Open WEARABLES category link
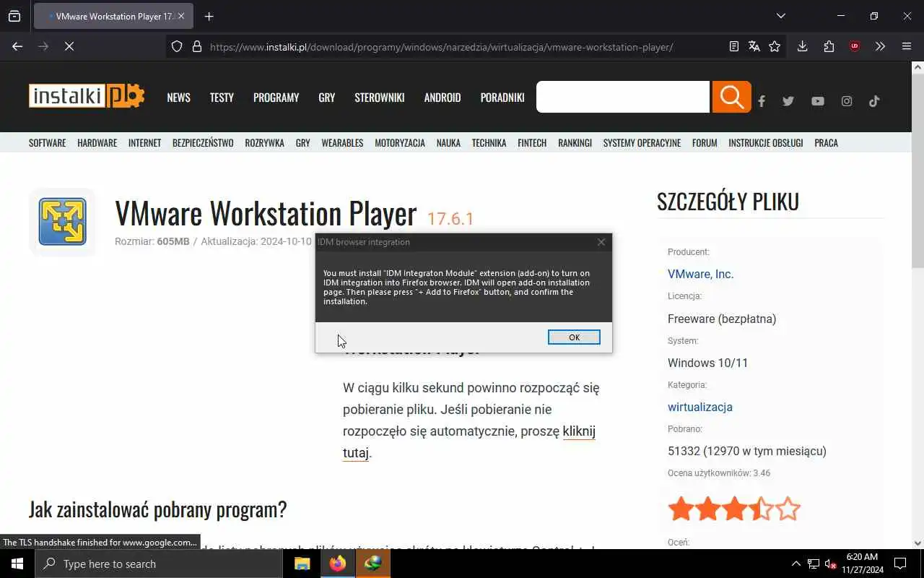Viewport: 924px width, 578px height. tap(342, 143)
